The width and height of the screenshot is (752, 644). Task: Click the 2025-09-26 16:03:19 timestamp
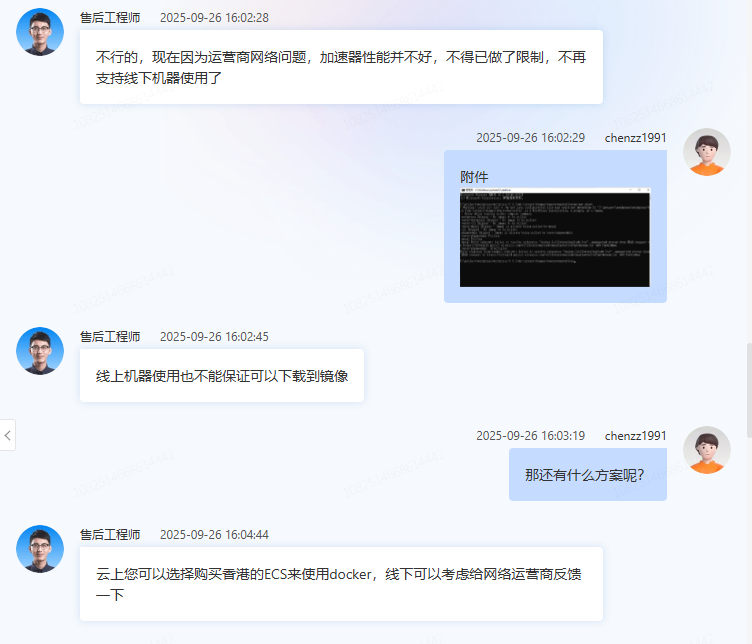tap(530, 436)
